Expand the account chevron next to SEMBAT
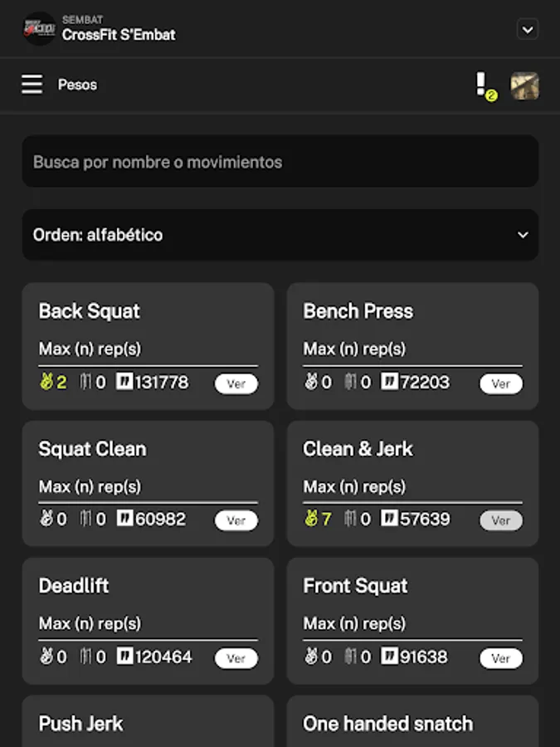Viewport: 560px width, 747px height. coord(527,29)
